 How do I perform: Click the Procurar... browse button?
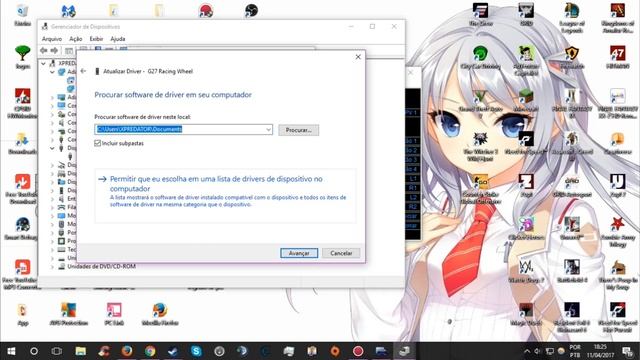click(x=298, y=130)
